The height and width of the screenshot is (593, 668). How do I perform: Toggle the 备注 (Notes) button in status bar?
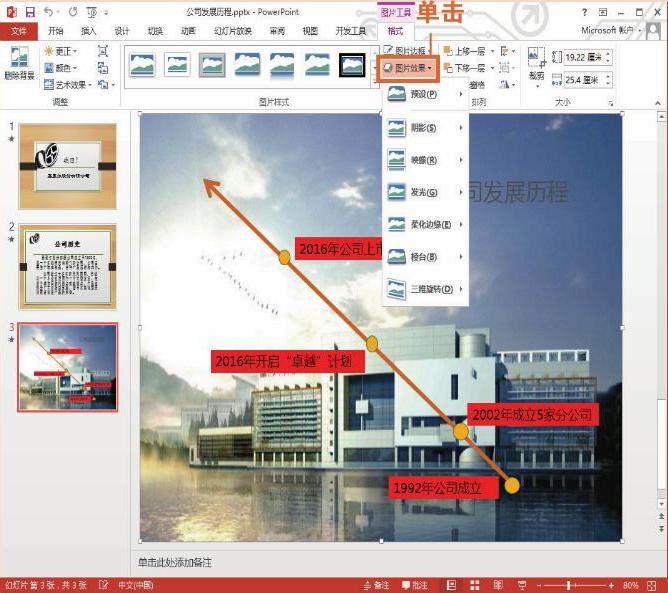pyautogui.click(x=377, y=585)
